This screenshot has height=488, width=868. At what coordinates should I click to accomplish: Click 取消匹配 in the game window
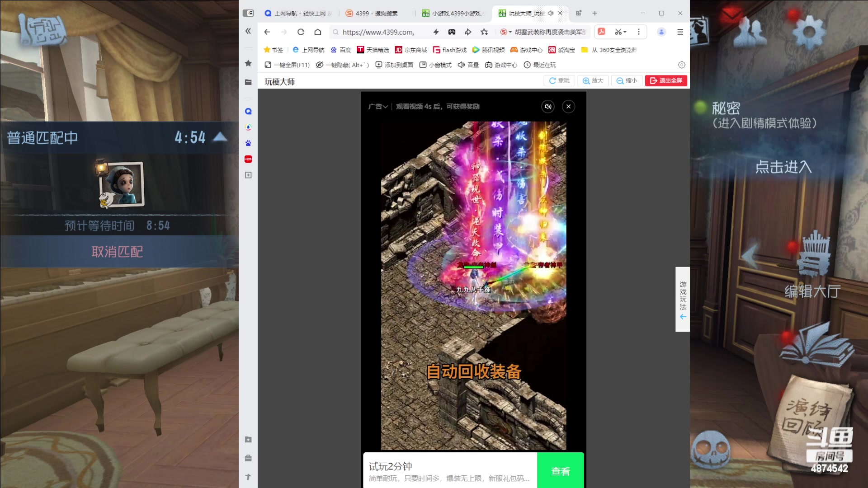(x=118, y=252)
